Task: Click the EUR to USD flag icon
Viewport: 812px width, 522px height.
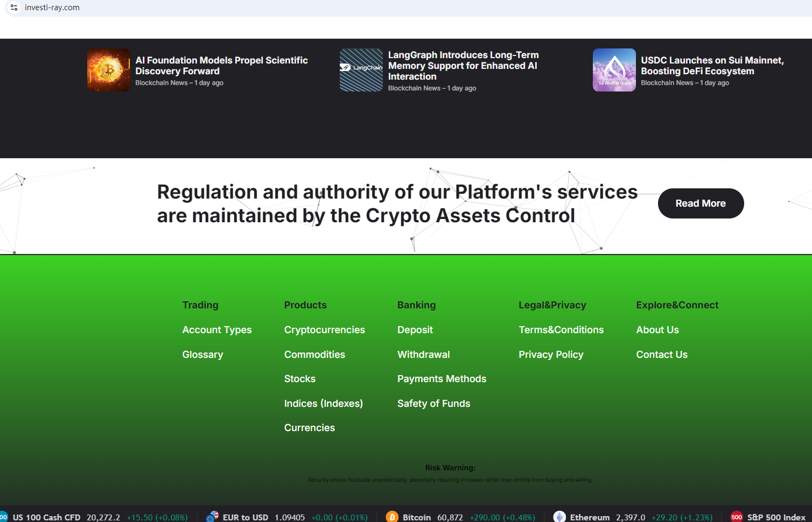Action: pyautogui.click(x=212, y=517)
